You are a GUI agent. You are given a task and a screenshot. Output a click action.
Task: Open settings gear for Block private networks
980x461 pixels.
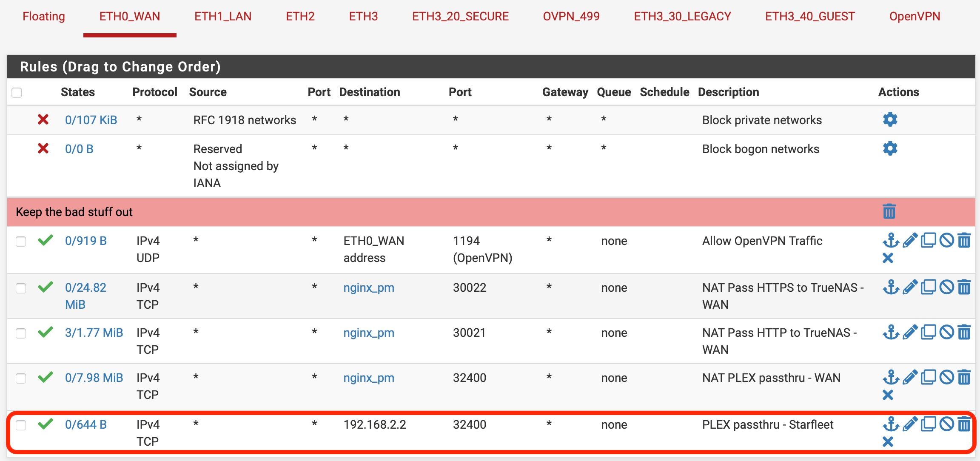[890, 120]
